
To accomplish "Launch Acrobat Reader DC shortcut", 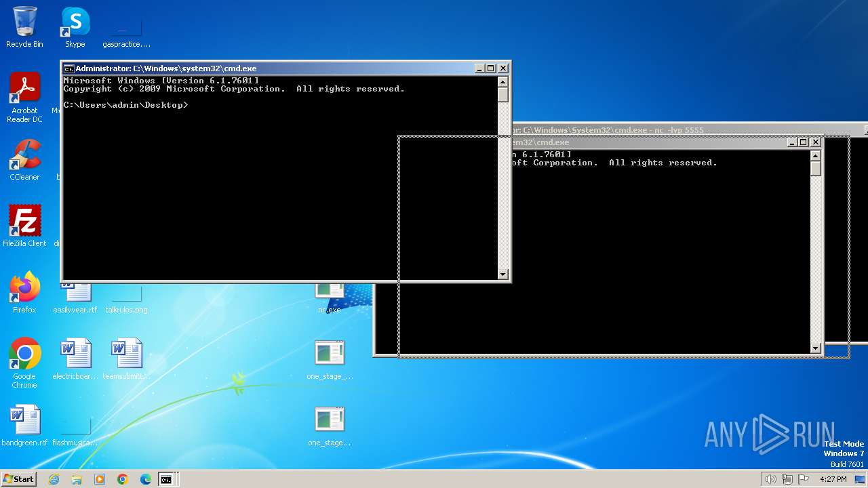I will (x=24, y=97).
